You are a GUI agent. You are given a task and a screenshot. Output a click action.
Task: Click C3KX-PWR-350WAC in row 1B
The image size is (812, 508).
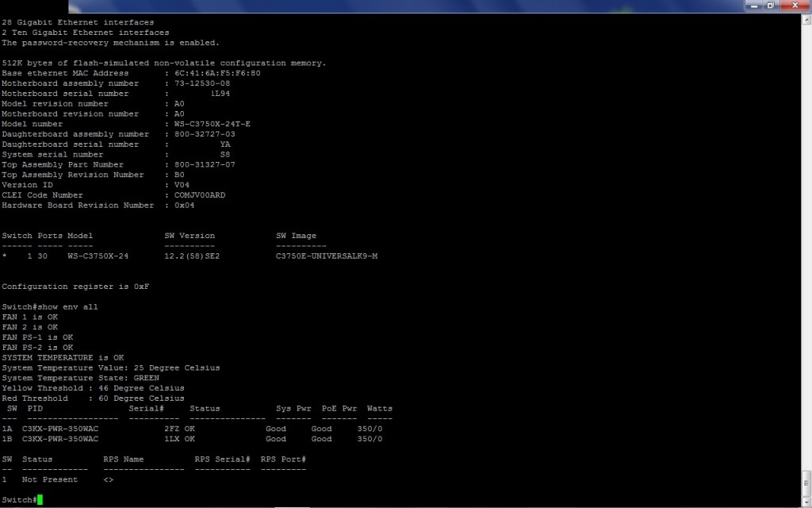coord(60,439)
